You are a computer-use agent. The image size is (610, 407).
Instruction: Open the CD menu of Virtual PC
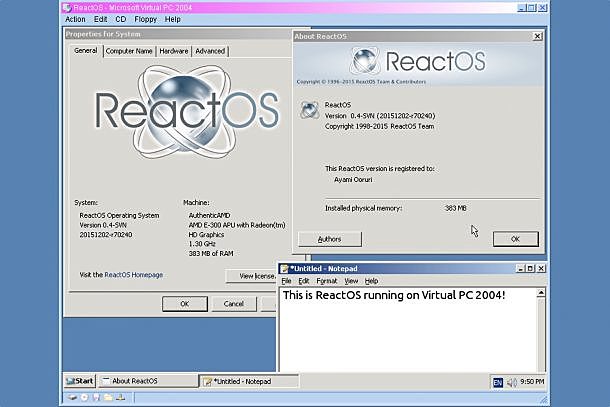click(x=121, y=19)
